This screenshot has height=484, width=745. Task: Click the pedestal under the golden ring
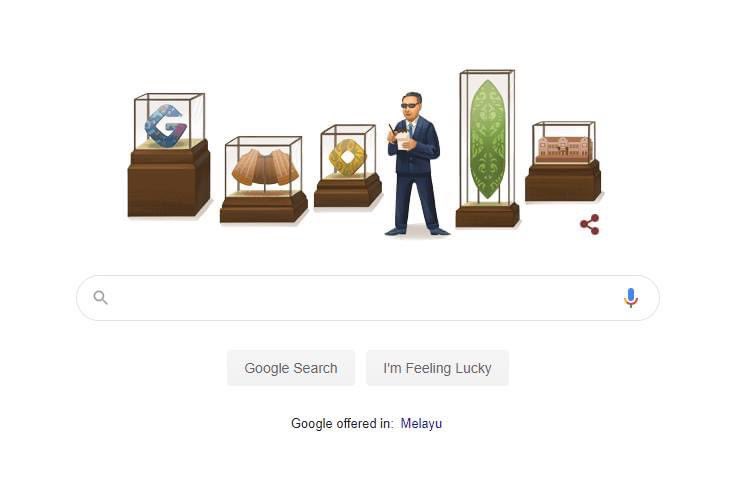click(x=347, y=191)
